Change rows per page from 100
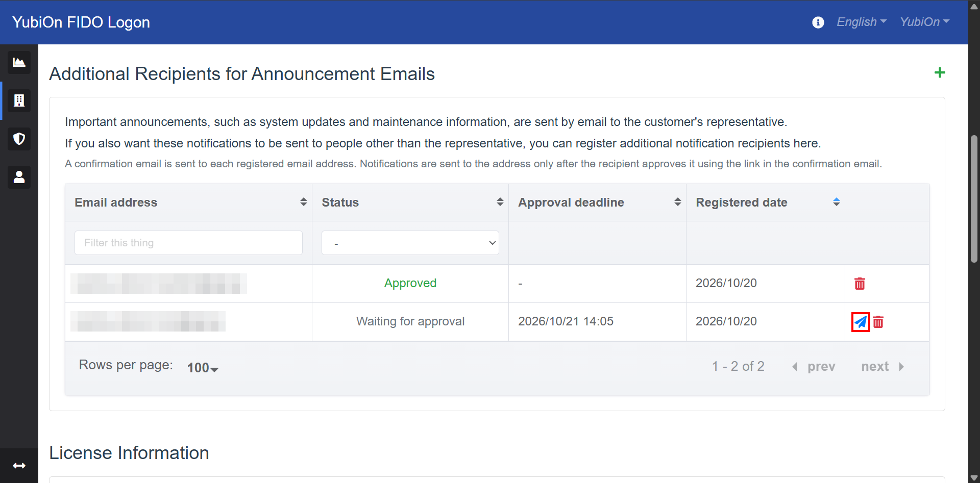980x483 pixels. click(x=203, y=367)
